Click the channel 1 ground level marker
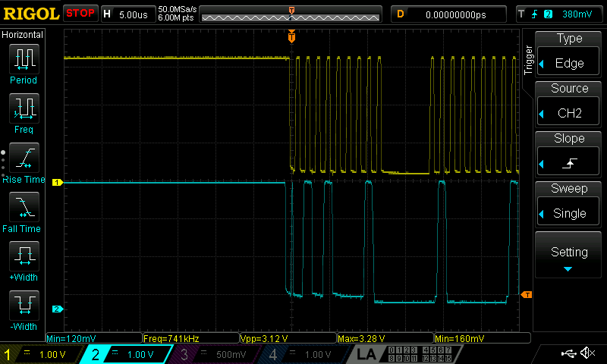Screen dimensions: 607x364 point(58,182)
